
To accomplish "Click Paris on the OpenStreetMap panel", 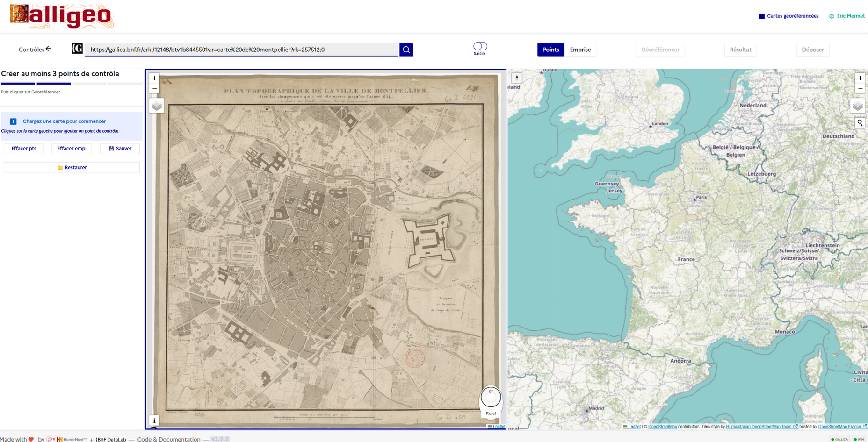I will click(x=700, y=198).
